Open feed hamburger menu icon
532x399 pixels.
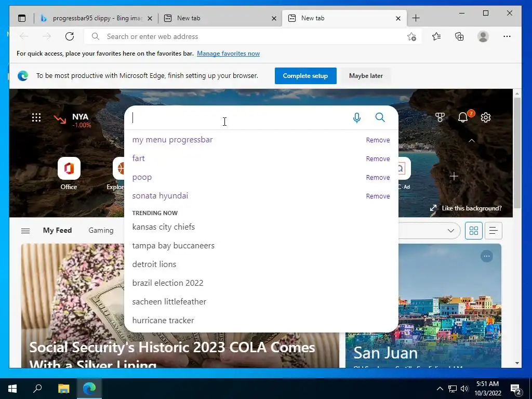(25, 231)
